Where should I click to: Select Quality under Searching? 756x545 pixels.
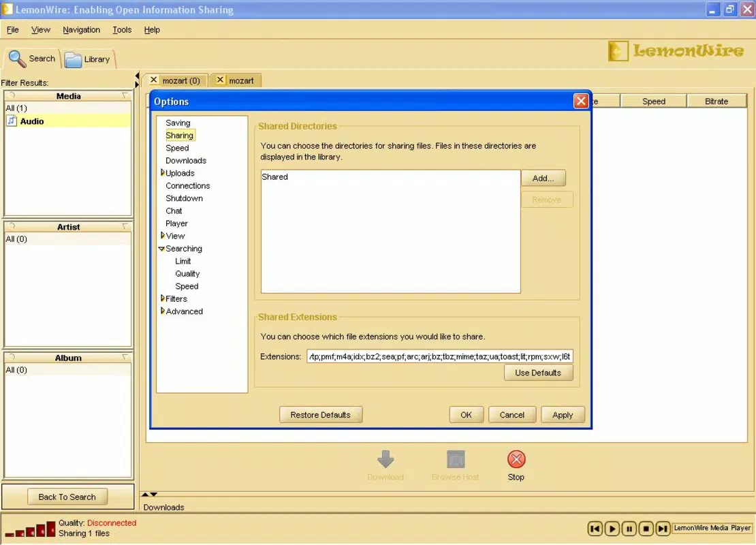coord(187,273)
